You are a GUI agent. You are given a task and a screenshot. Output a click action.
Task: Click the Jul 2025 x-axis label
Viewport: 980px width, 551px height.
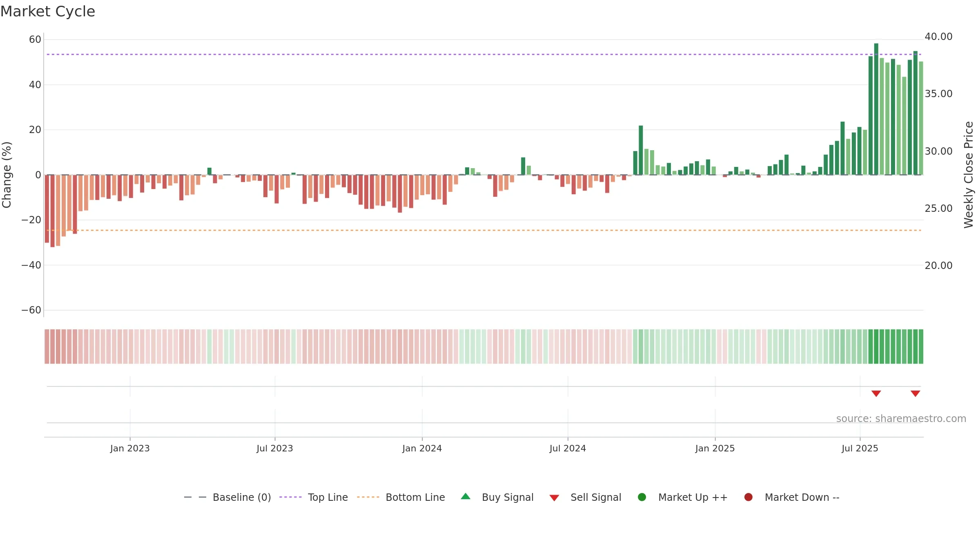pyautogui.click(x=860, y=448)
